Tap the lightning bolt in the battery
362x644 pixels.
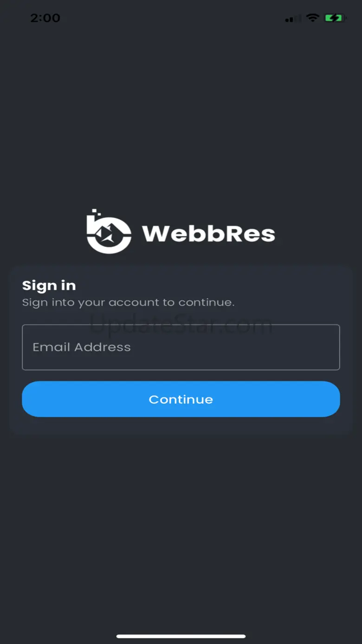(x=334, y=18)
